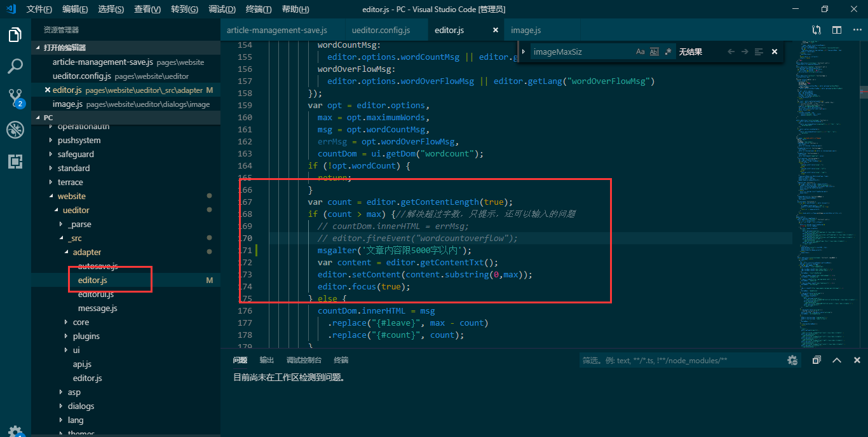The image size is (868, 437).
Task: Collapse the _src folder
Action: click(62, 238)
